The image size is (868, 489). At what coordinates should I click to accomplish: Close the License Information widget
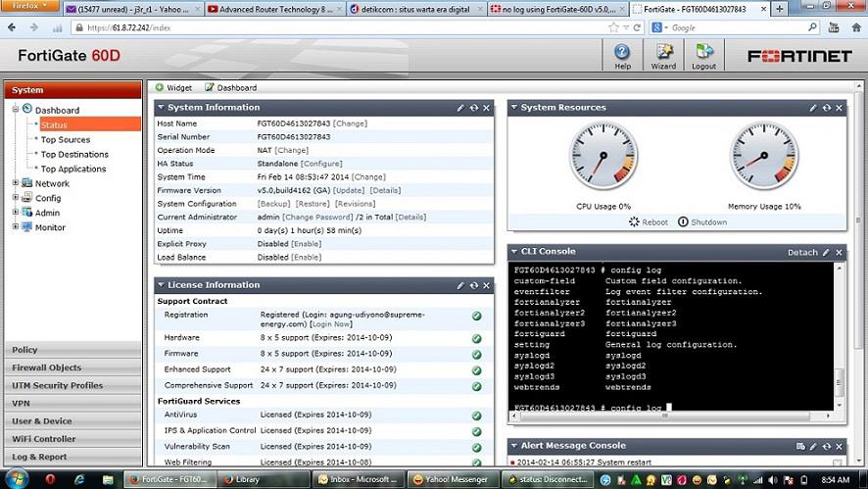[486, 285]
